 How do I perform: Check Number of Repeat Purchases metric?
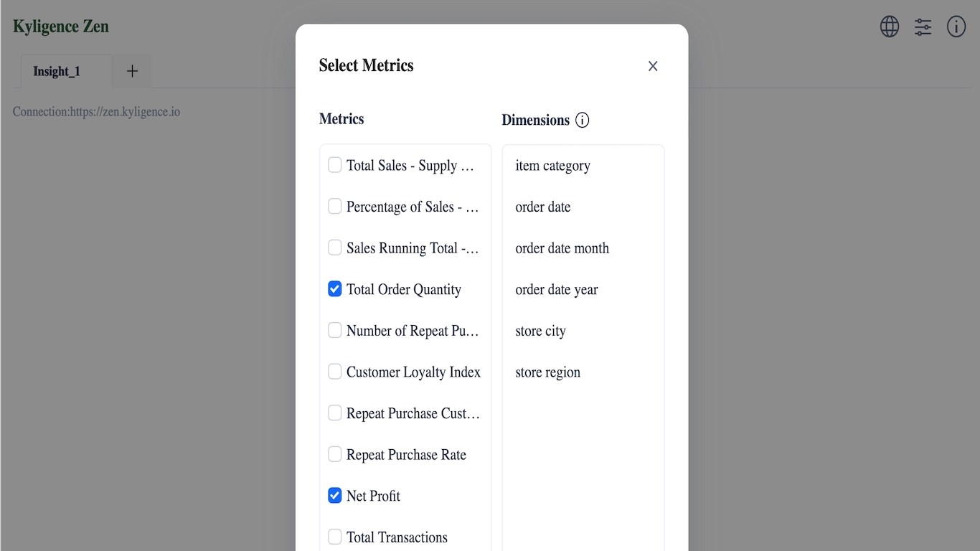pos(334,330)
